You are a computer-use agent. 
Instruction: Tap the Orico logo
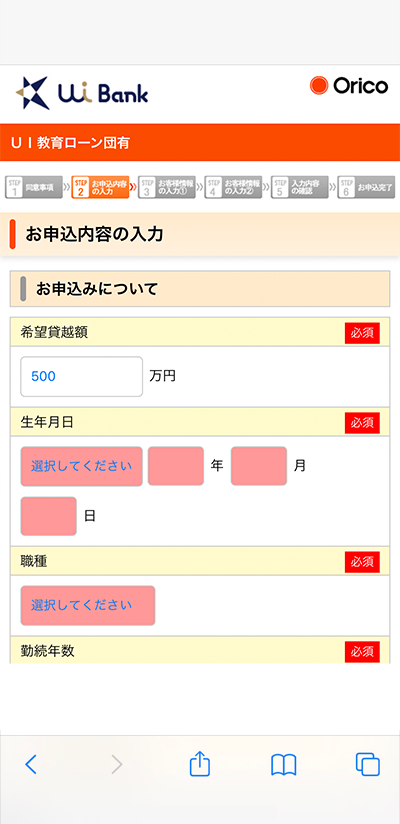[x=349, y=86]
